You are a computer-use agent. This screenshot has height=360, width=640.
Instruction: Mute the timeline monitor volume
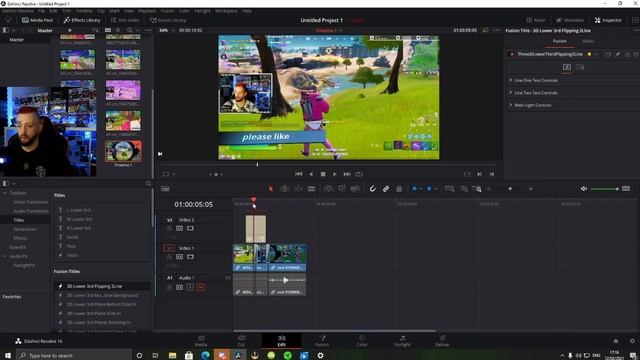point(584,189)
